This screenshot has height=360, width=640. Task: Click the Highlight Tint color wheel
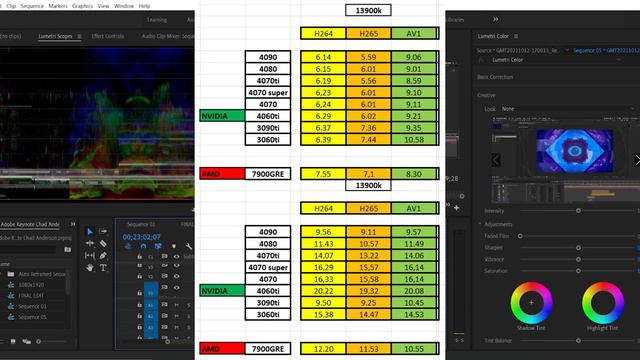(603, 302)
